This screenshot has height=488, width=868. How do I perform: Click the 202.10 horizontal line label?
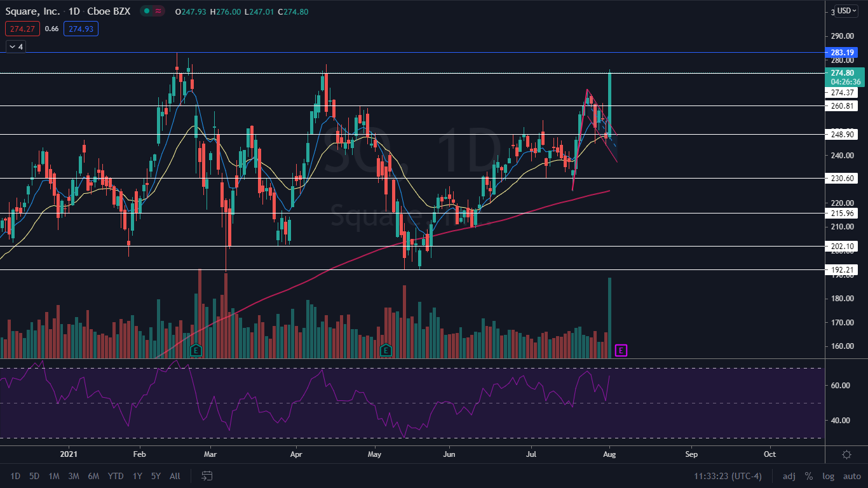click(842, 246)
